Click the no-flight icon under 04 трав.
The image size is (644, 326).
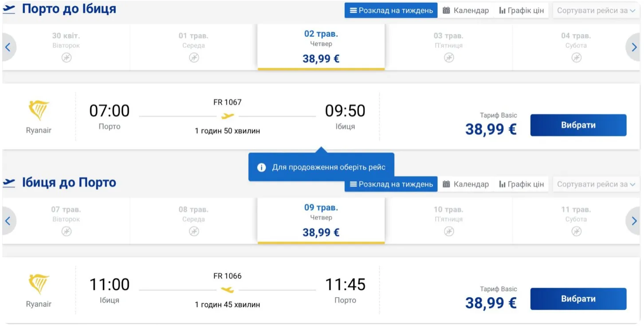pyautogui.click(x=576, y=58)
